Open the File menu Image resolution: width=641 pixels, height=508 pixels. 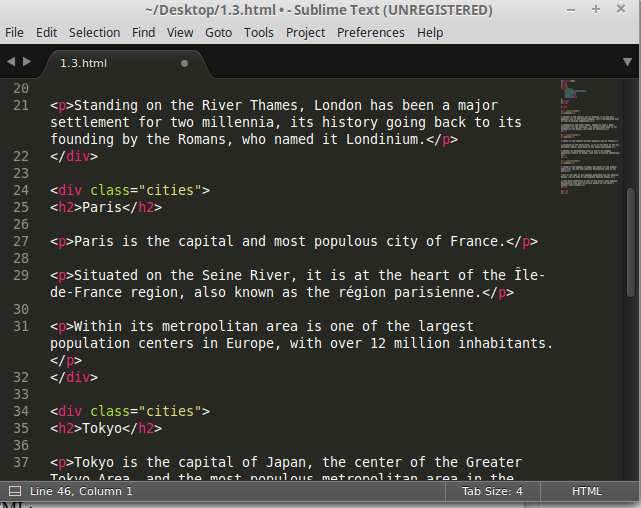point(14,33)
